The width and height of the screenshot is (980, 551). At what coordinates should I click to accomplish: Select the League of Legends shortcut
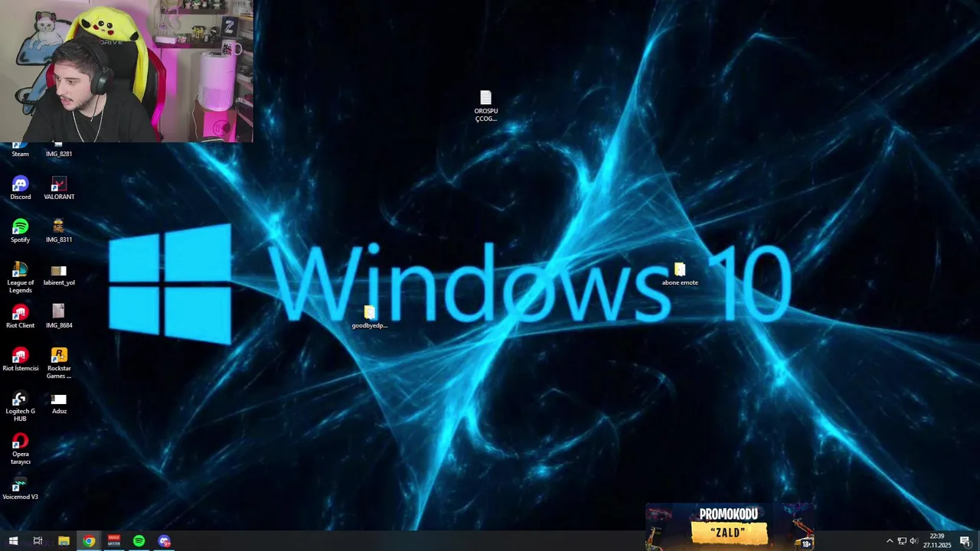[20, 278]
